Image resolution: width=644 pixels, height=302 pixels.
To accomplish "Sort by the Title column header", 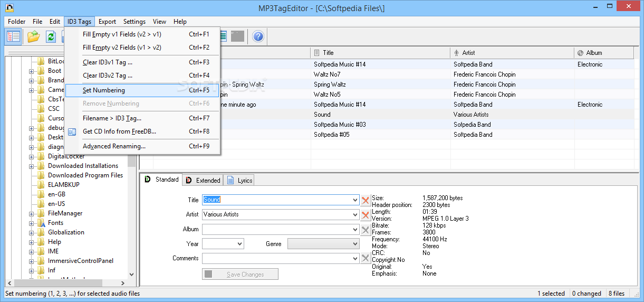I will pyautogui.click(x=380, y=53).
